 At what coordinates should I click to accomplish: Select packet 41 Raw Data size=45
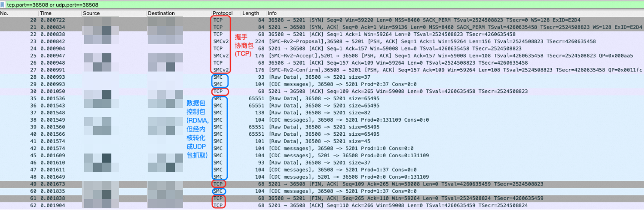click(322, 141)
